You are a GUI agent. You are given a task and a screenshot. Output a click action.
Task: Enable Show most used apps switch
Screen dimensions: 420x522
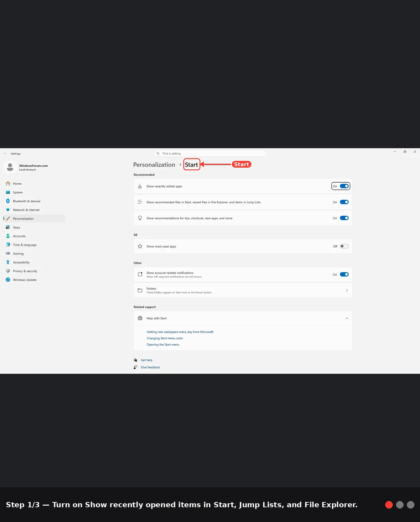344,246
